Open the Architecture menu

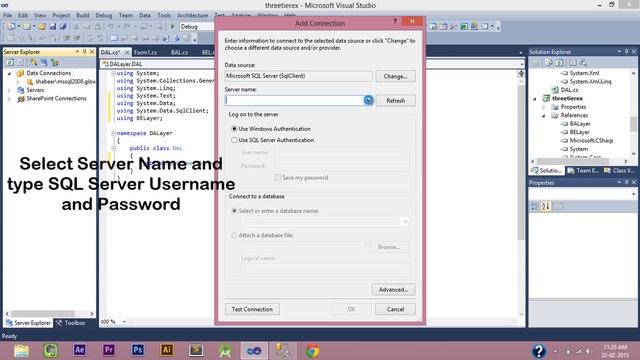pyautogui.click(x=192, y=15)
